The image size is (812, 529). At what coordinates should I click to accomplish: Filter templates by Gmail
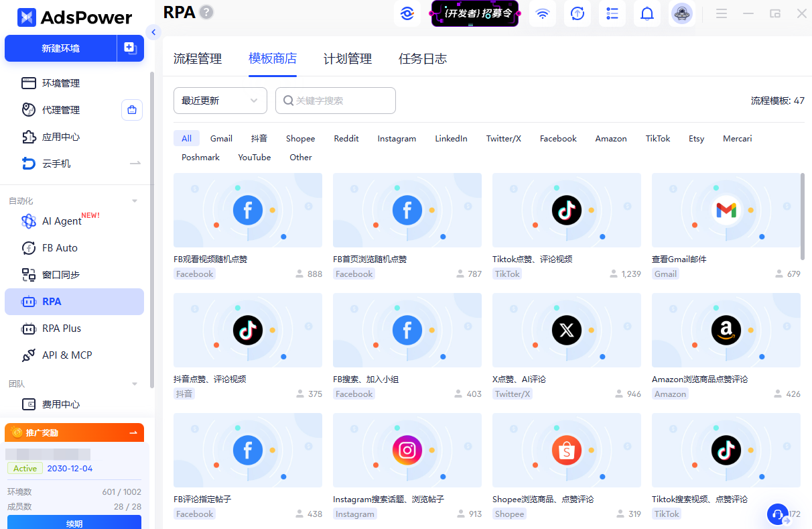(x=221, y=138)
